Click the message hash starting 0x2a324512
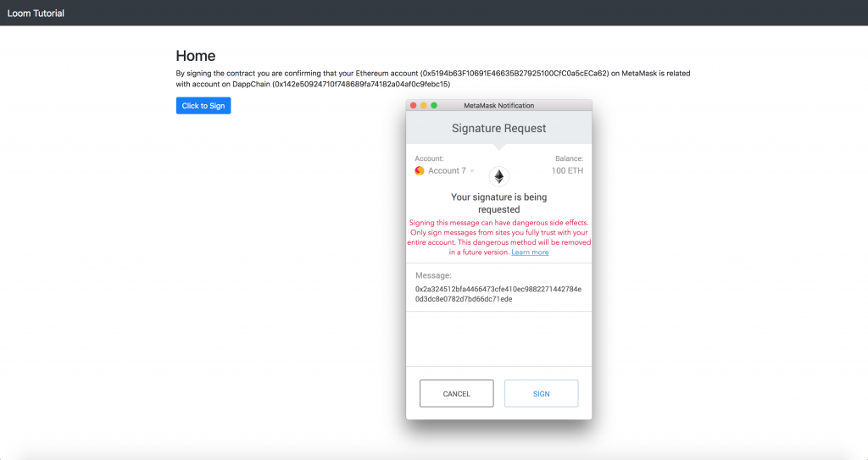The height and width of the screenshot is (460, 868). point(498,294)
